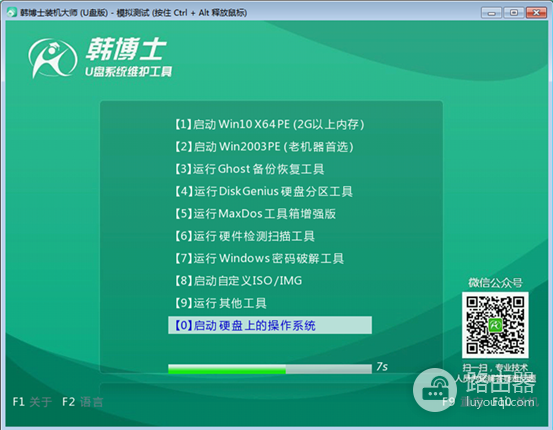Click the green countdown progress bar
Image resolution: width=553 pixels, height=430 pixels.
coord(270,369)
